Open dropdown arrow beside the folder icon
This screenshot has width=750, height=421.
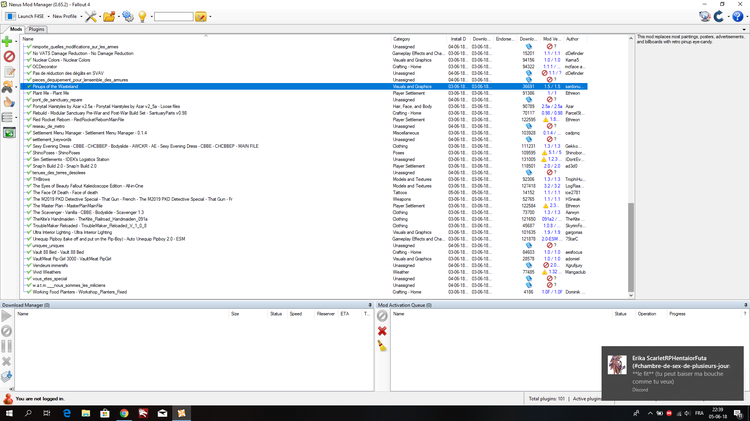coord(118,17)
